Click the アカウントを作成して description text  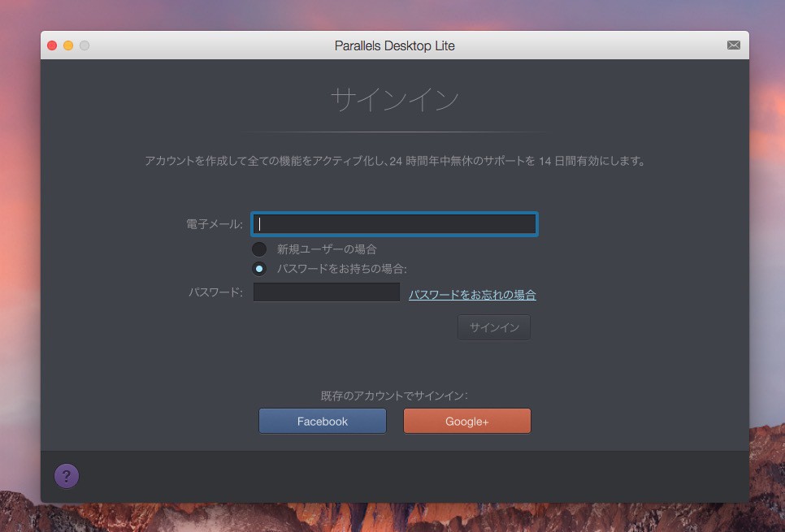pos(394,161)
